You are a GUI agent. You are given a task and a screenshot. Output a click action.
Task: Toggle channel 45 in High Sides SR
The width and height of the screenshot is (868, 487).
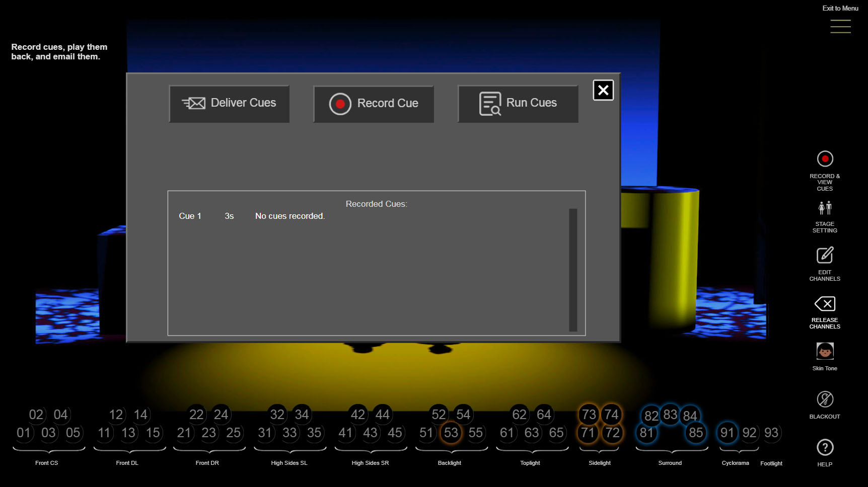395,433
